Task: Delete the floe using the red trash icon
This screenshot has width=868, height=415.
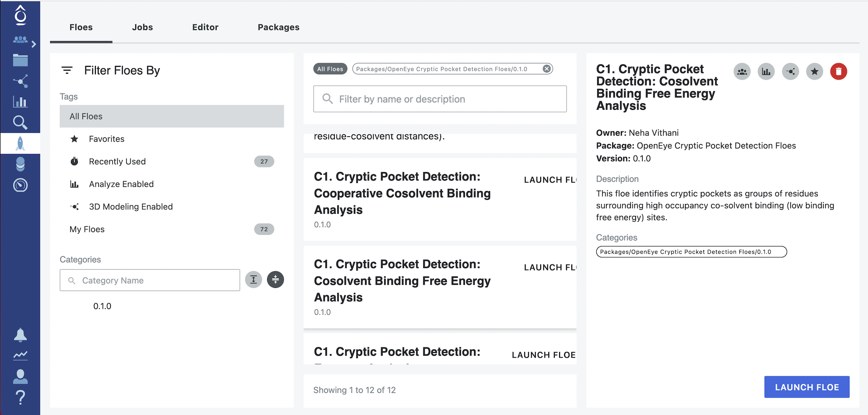Action: tap(839, 71)
